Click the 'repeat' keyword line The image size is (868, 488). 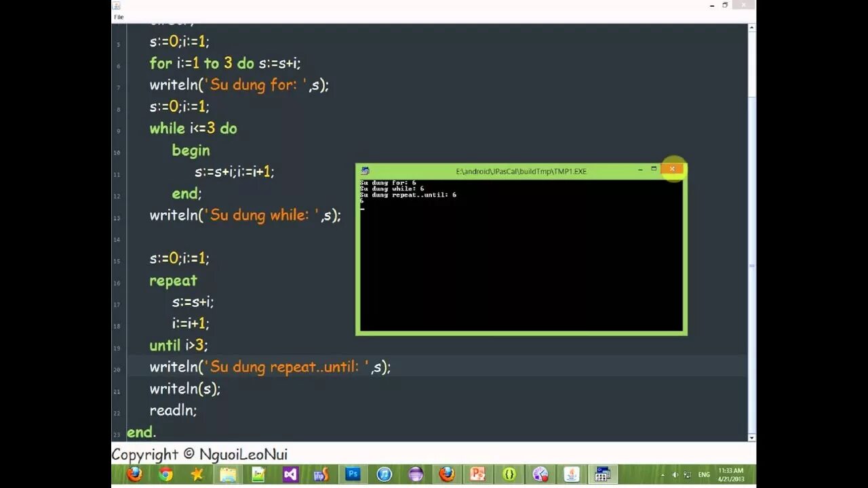173,281
